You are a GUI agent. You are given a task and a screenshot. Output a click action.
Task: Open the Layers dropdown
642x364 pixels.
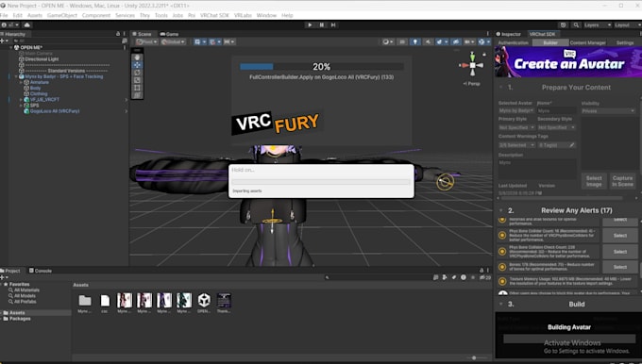coord(598,25)
